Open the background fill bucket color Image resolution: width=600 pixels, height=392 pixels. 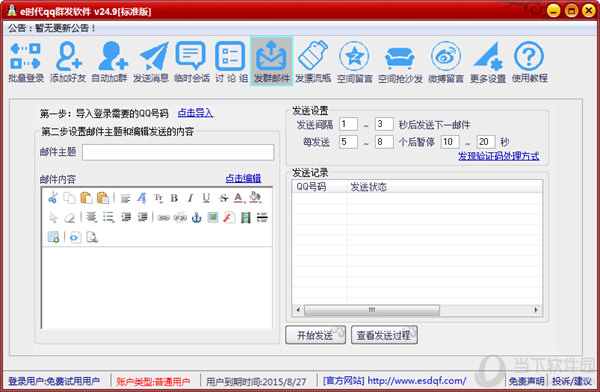tap(255, 198)
